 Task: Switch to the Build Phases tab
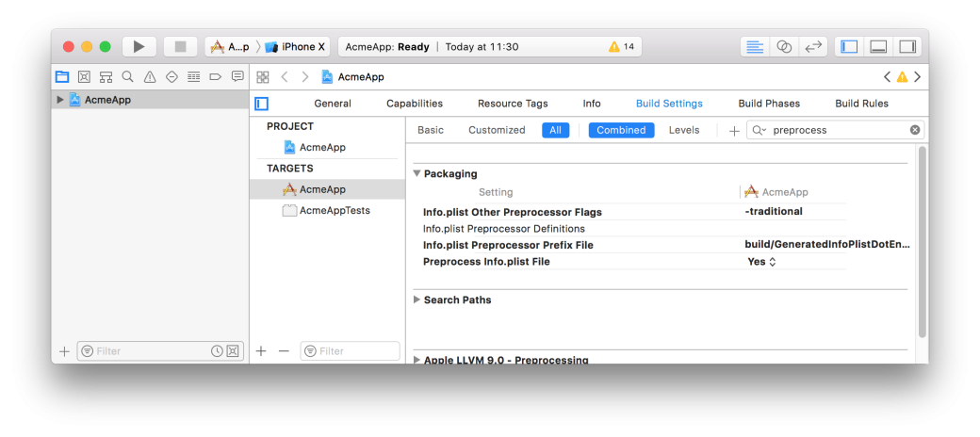769,104
